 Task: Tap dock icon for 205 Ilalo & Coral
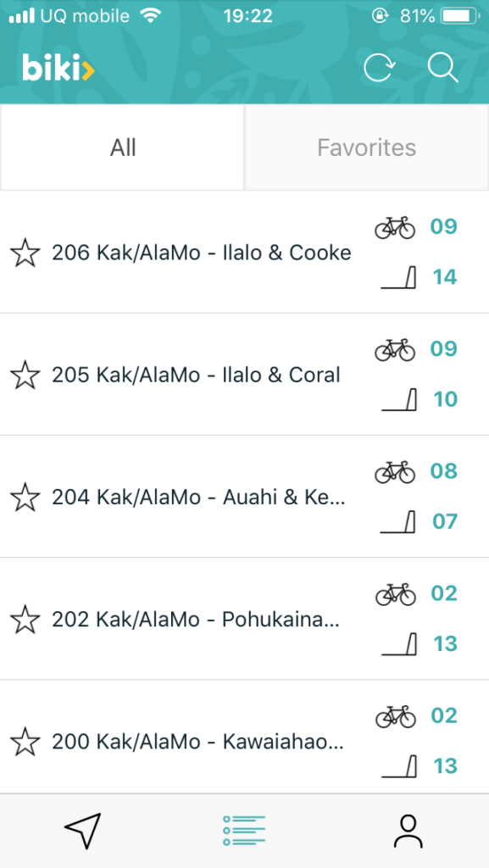399,400
